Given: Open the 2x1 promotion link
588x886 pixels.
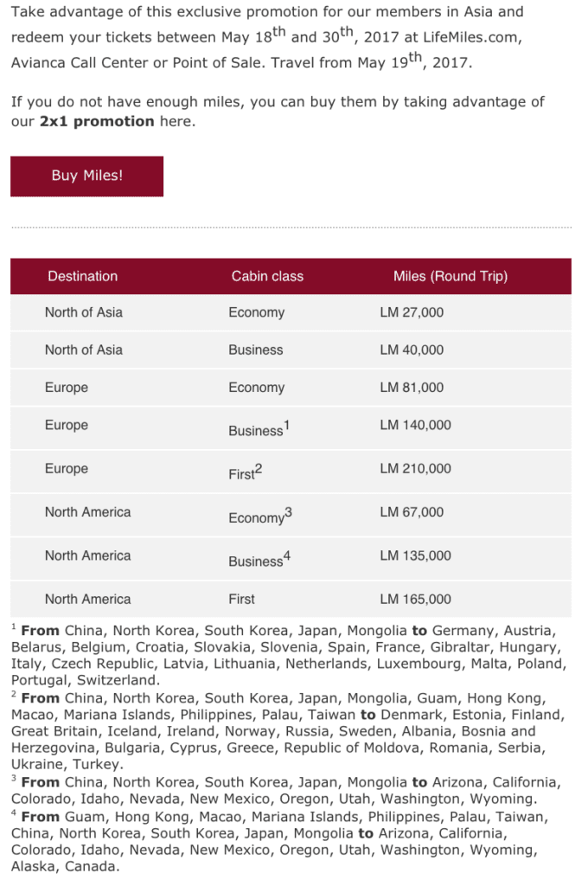Looking at the screenshot, I should [x=96, y=121].
